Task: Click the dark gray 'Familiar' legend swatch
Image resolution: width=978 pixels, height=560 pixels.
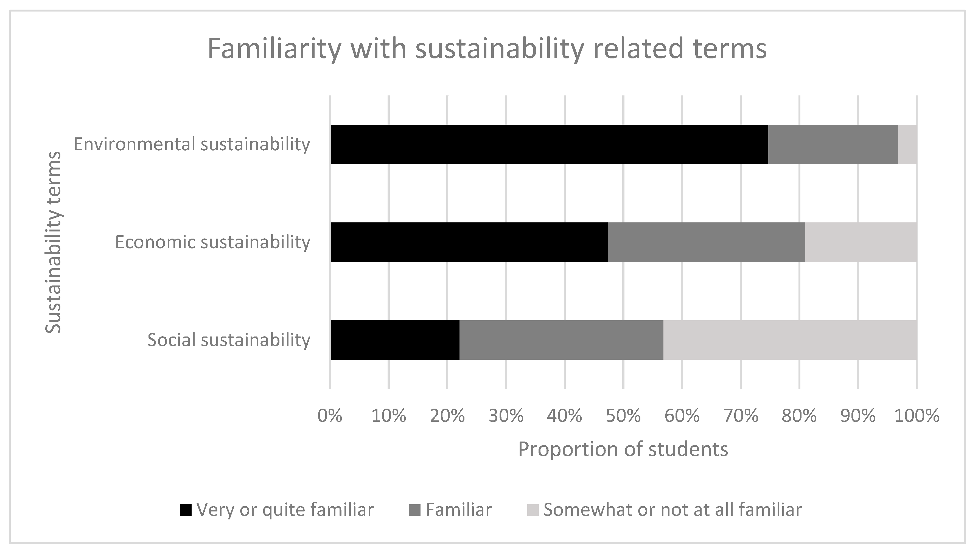Action: [x=414, y=510]
